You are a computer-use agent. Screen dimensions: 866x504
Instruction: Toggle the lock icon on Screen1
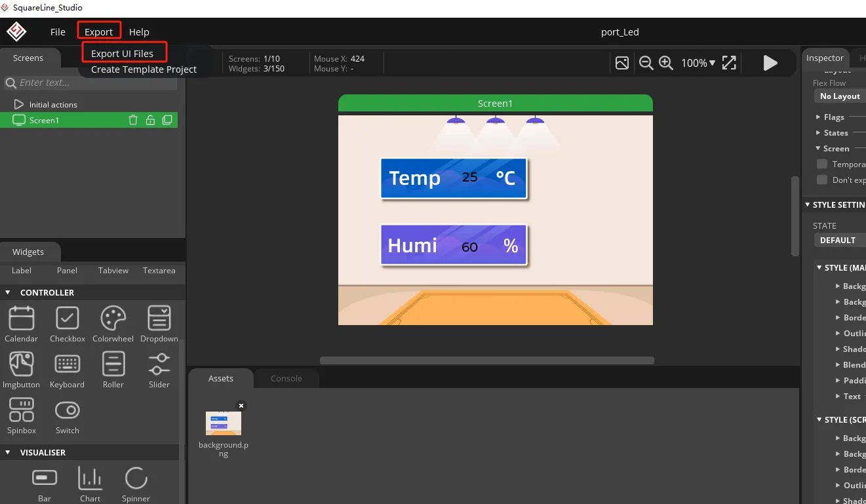(150, 120)
